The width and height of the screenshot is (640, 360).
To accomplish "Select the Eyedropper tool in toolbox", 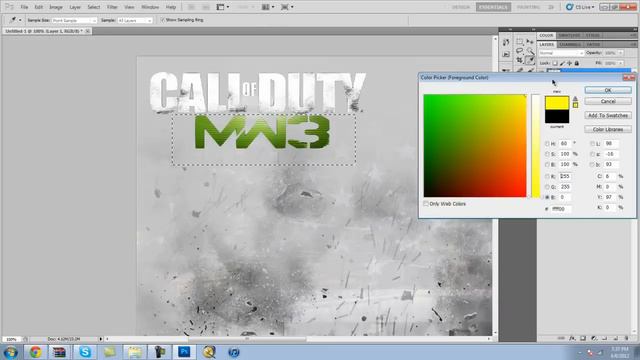I will [530, 60].
